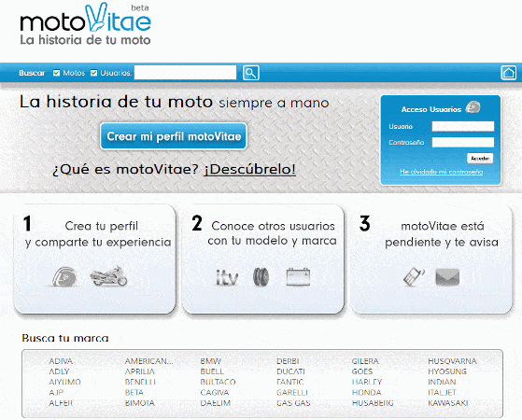522x420 pixels.
Task: Click the motorcycle image in step 1
Action: [x=108, y=276]
